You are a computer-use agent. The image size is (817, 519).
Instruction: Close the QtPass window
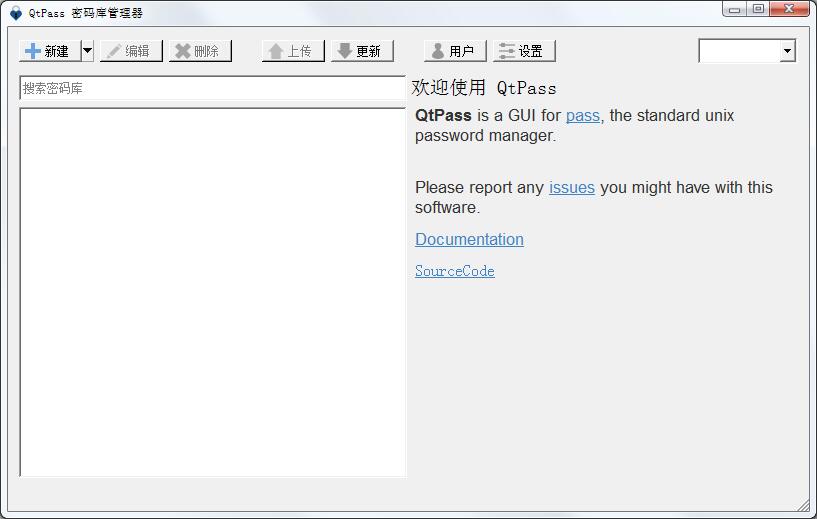[789, 9]
